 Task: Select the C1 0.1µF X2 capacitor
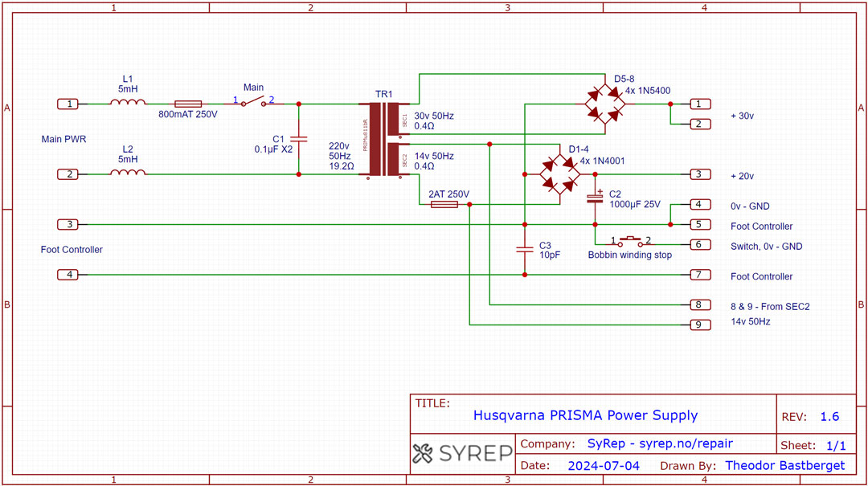click(299, 139)
